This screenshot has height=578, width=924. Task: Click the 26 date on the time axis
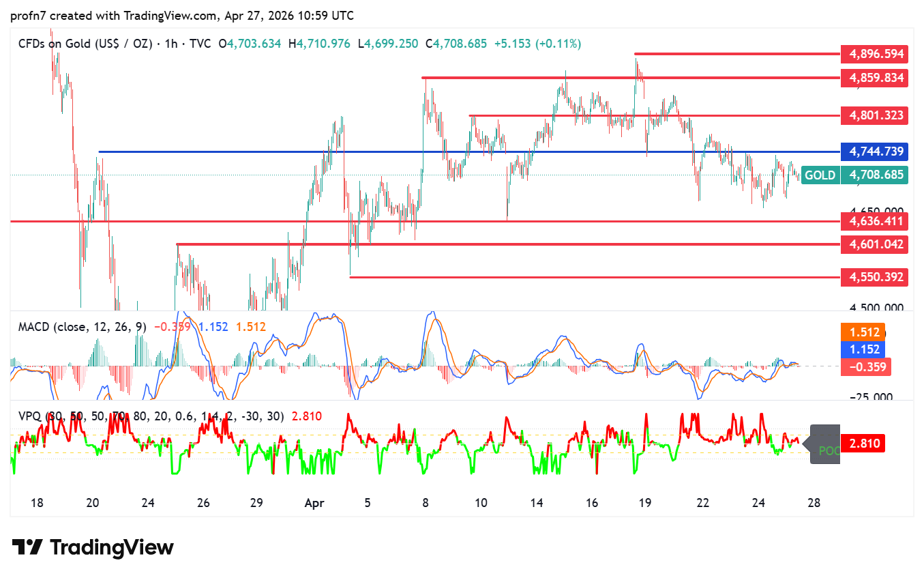pyautogui.click(x=203, y=503)
